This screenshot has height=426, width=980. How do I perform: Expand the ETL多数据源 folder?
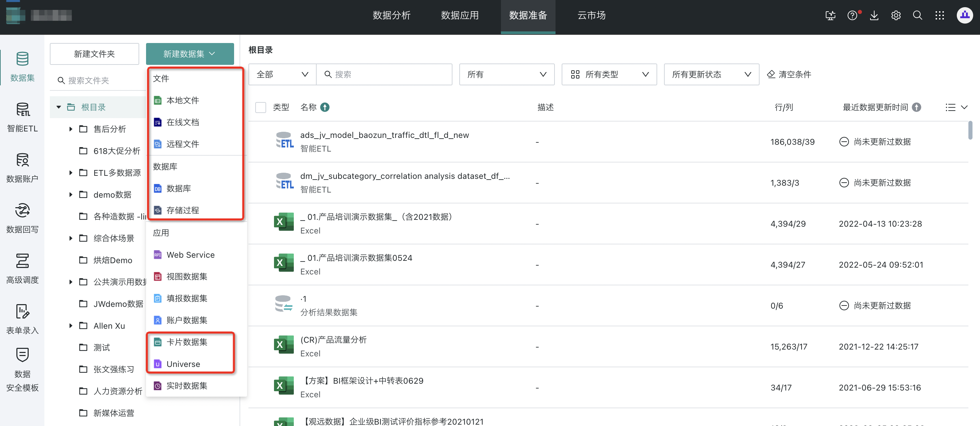tap(71, 173)
